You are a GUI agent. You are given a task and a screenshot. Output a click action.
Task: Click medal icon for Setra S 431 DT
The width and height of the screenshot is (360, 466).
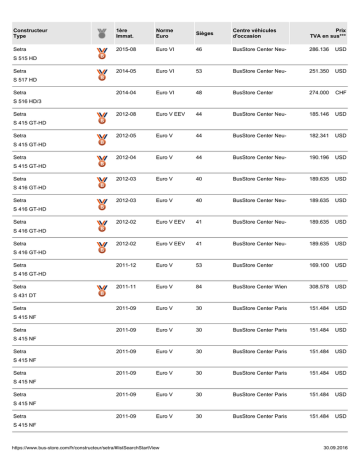pyautogui.click(x=102, y=291)
